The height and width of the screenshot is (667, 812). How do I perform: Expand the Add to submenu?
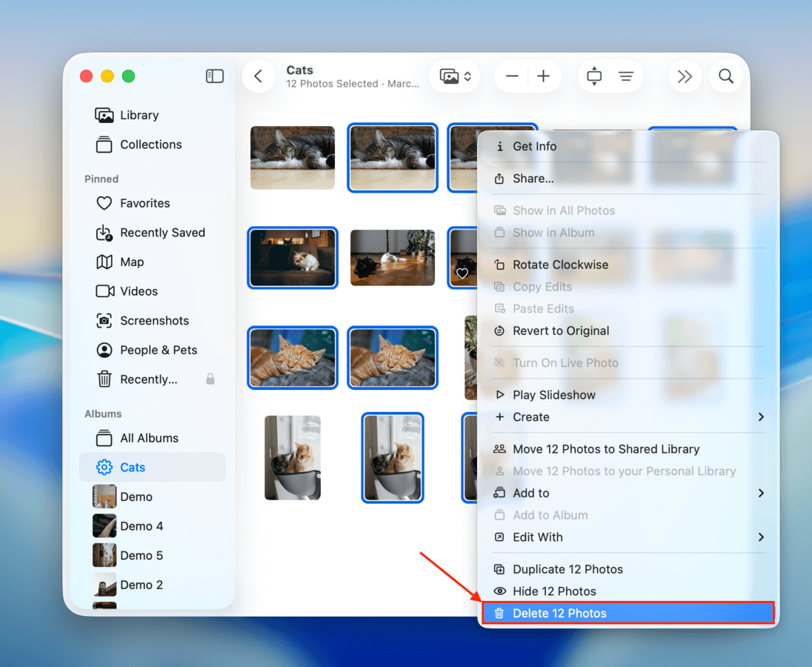click(528, 493)
